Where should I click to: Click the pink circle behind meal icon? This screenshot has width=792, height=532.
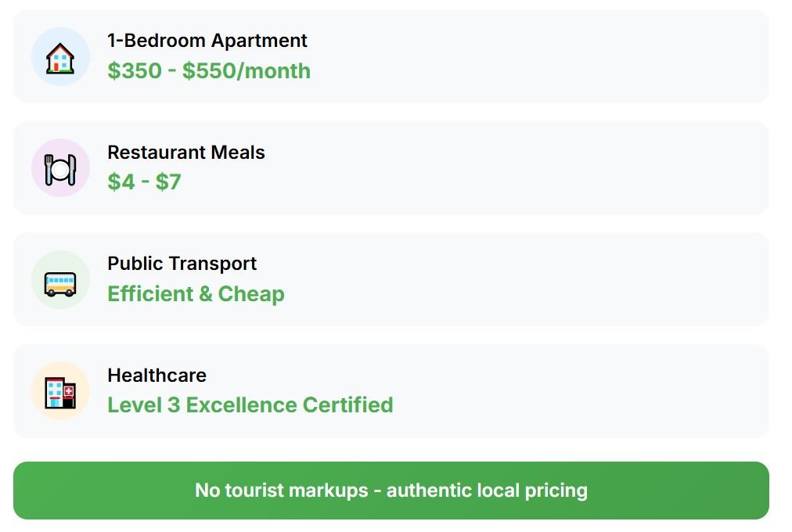[60, 168]
